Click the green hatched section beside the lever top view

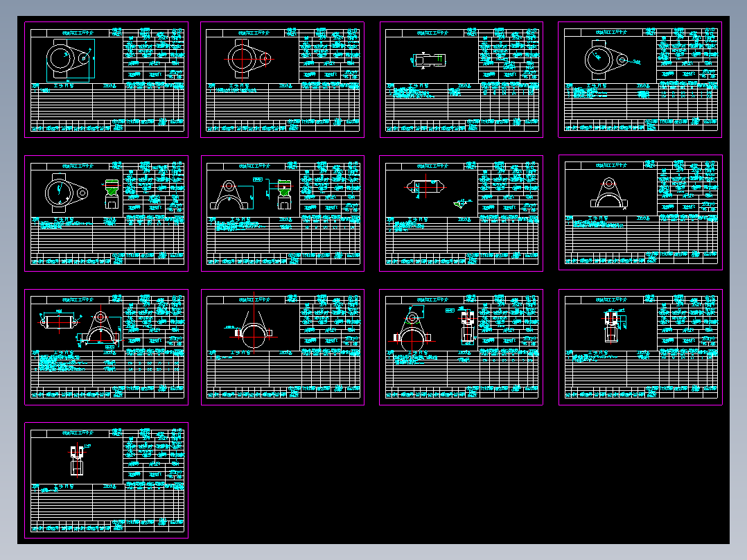point(112,188)
